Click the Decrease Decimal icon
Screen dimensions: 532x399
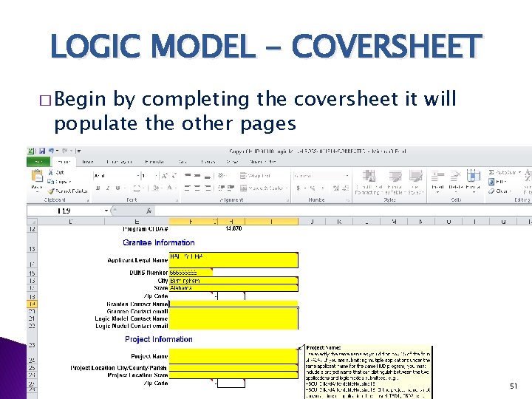point(345,188)
